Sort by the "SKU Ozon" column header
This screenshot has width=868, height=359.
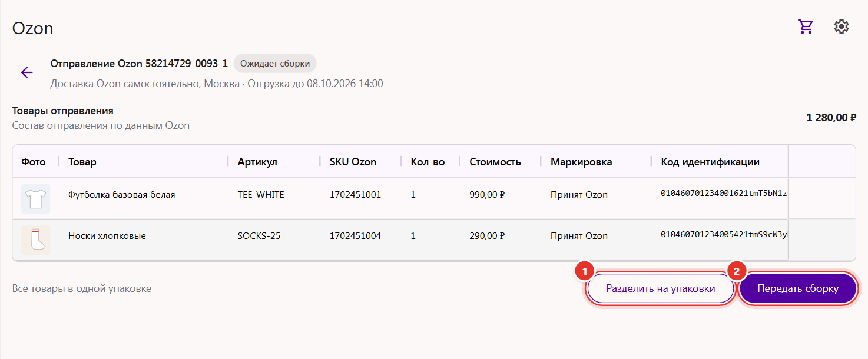(x=353, y=162)
